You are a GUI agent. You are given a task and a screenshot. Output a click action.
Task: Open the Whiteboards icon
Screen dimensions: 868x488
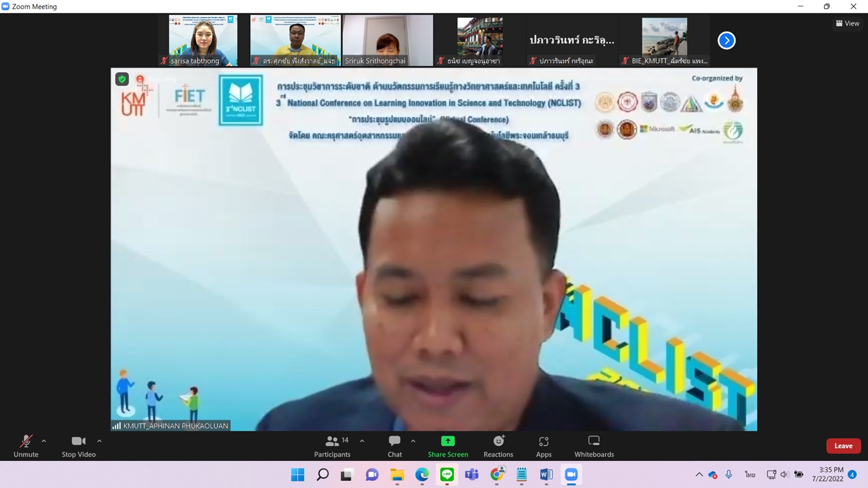tap(594, 446)
